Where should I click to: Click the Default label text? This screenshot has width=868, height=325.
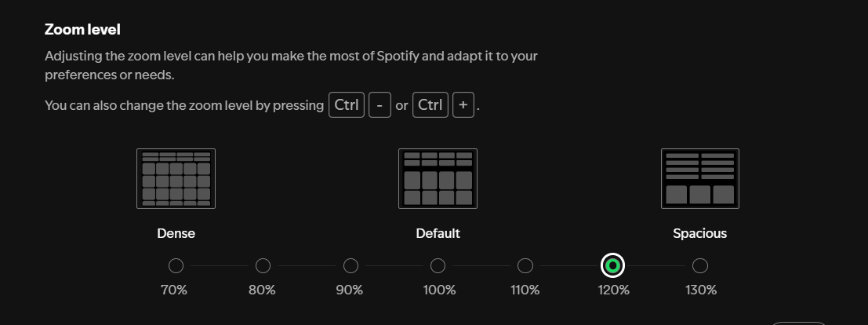[x=438, y=233]
